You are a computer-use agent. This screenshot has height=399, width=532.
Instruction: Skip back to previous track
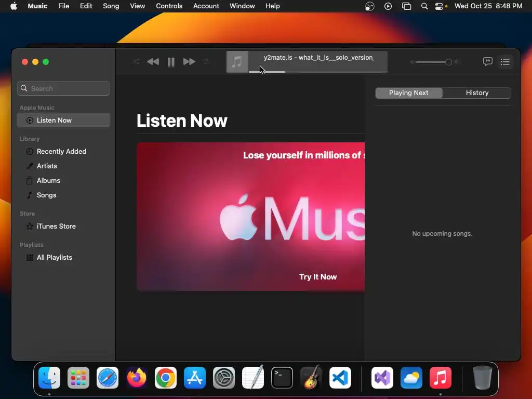153,62
